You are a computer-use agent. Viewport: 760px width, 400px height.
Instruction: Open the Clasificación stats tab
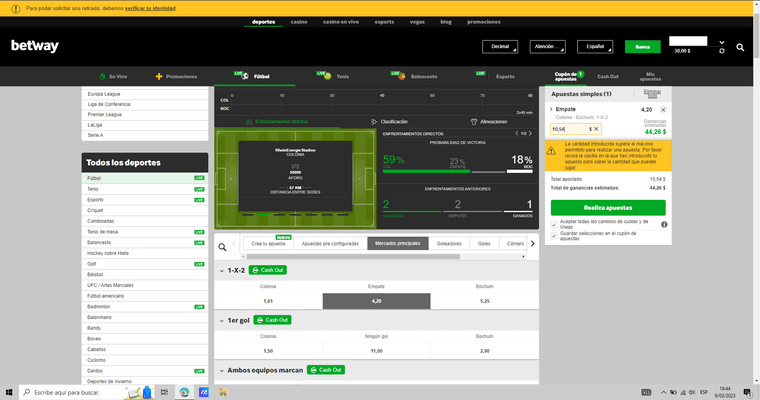pyautogui.click(x=389, y=122)
